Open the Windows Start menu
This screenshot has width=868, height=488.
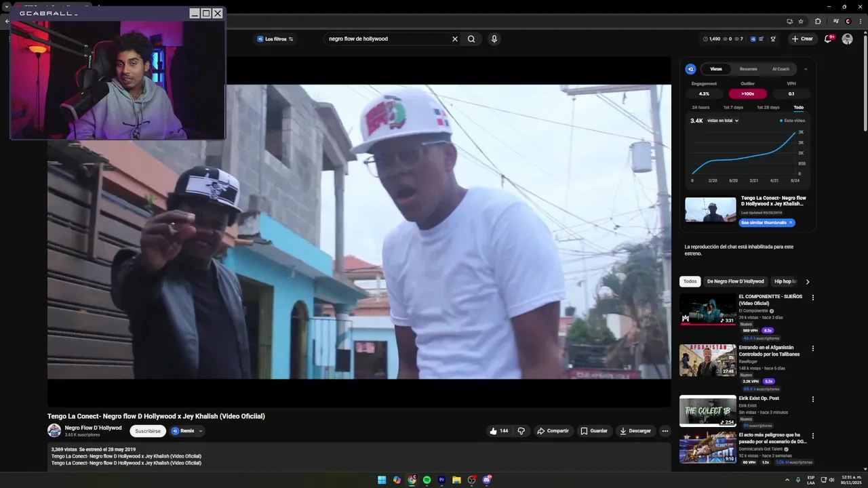click(x=382, y=480)
